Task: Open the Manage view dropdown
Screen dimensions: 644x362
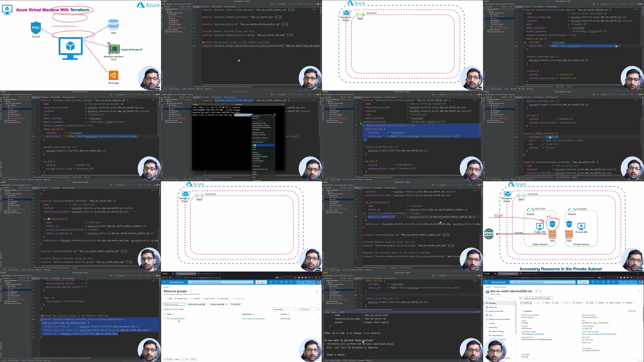Action: pos(182,298)
